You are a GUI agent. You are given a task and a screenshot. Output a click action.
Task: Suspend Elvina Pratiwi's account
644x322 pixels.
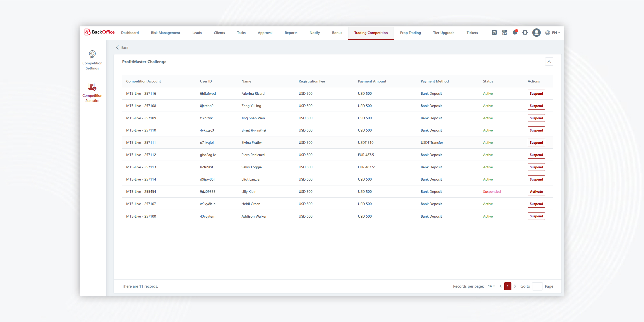coord(536,142)
